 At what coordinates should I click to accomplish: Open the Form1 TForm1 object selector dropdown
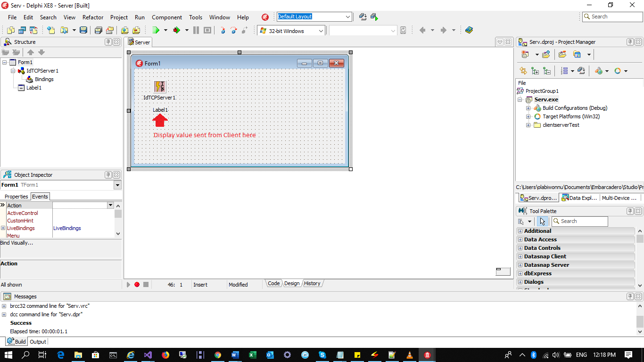[117, 185]
